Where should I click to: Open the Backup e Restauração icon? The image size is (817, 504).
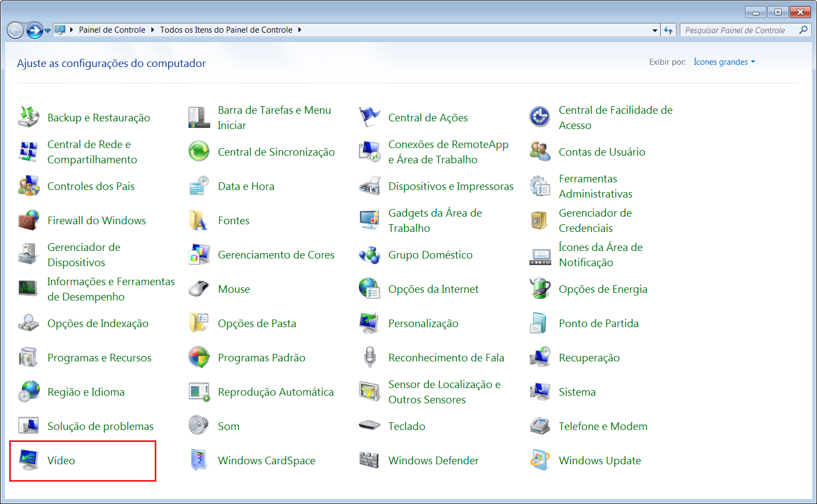click(28, 117)
